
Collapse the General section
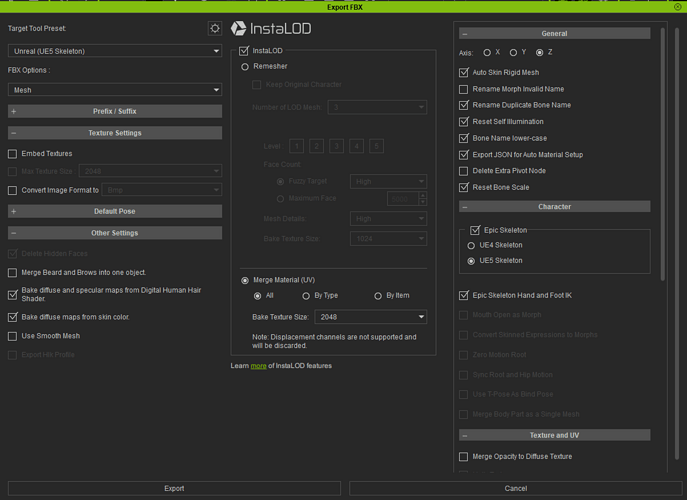coord(554,33)
